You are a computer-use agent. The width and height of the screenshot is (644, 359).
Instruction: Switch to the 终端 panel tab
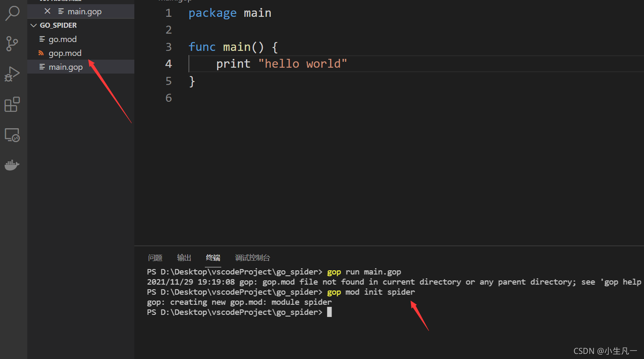(x=213, y=258)
